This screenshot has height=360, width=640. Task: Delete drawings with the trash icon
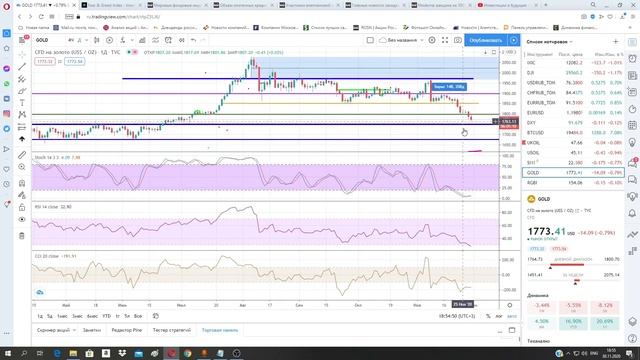[22, 236]
